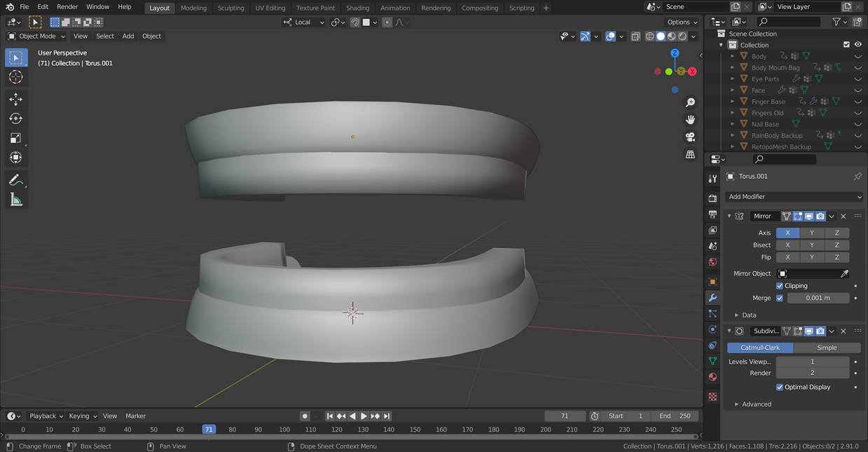Toggle camera view with the camera icon
Viewport: 868px width, 452px height.
690,137
